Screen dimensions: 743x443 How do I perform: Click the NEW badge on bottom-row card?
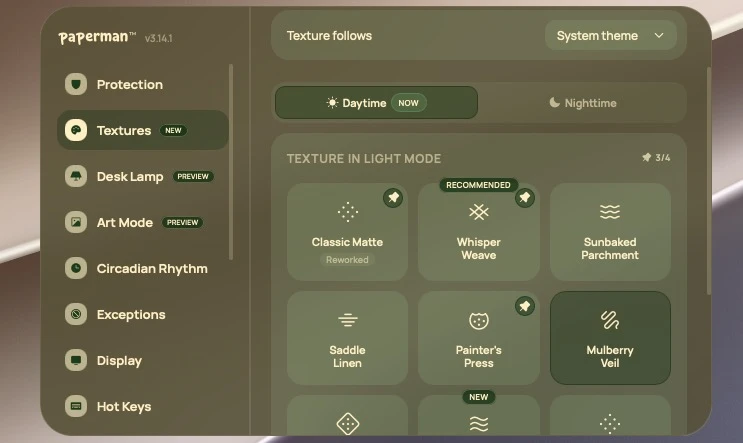tap(479, 397)
